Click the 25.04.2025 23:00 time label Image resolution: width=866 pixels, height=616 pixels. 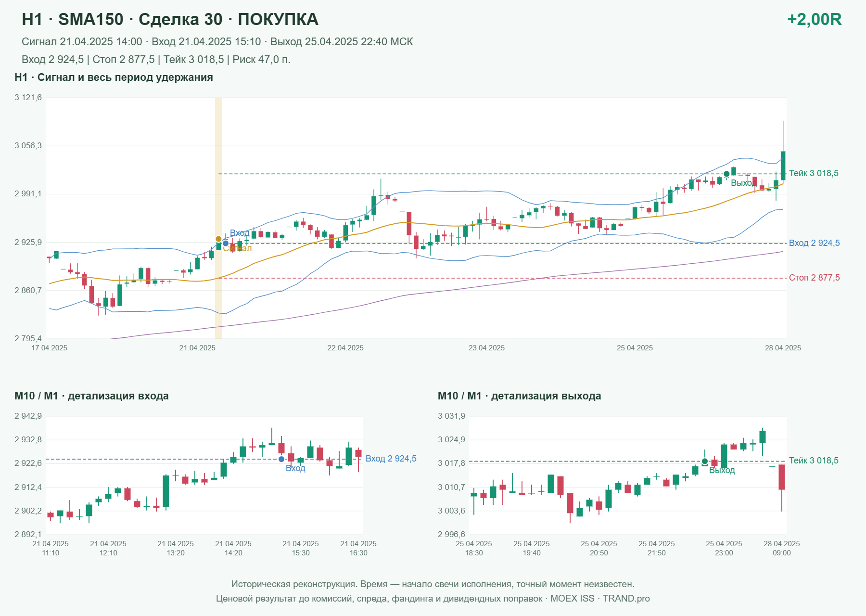click(x=724, y=548)
